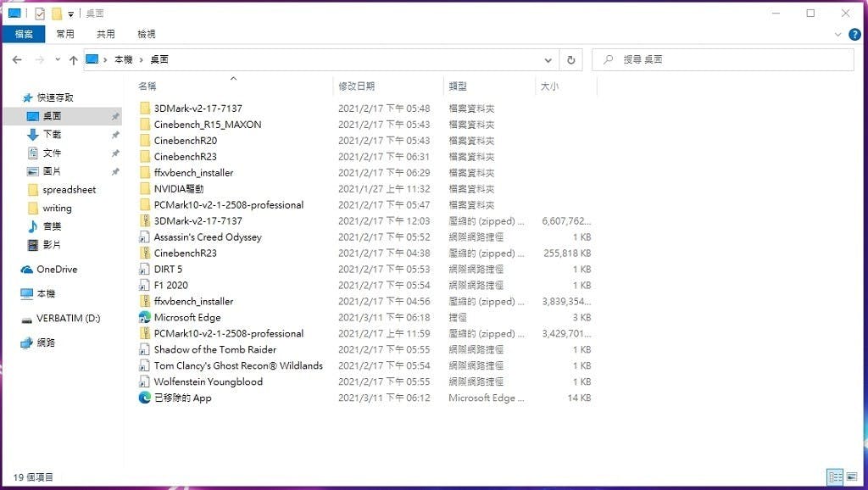Open the quick access toolbar customize dropdown
Image resolution: width=868 pixels, height=490 pixels.
pos(71,14)
